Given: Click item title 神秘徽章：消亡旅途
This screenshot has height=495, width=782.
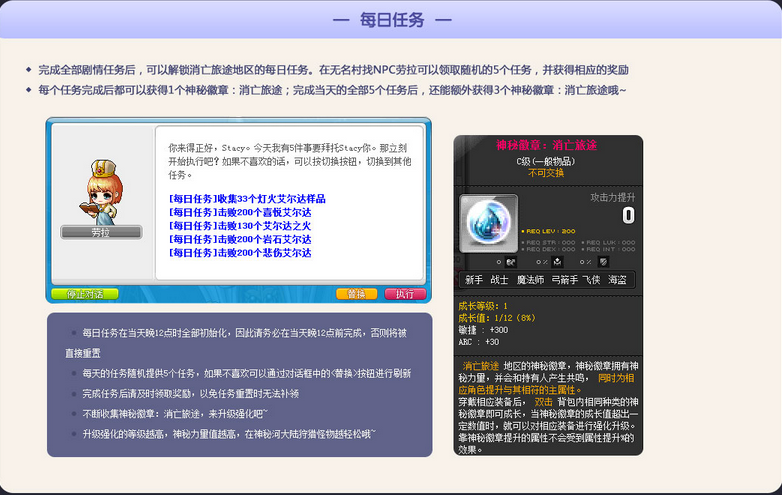Looking at the screenshot, I should click(547, 146).
